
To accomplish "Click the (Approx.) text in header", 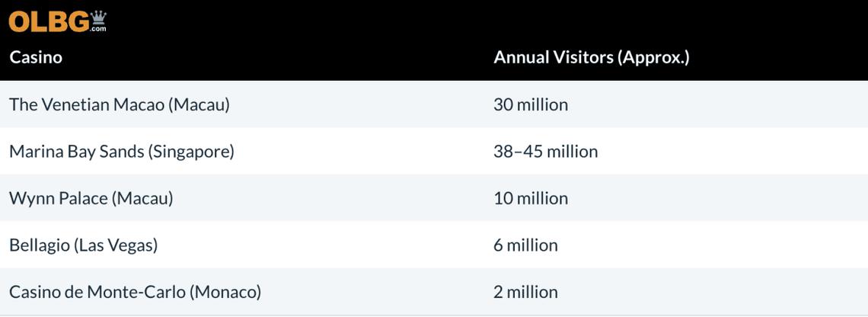I will tap(656, 57).
